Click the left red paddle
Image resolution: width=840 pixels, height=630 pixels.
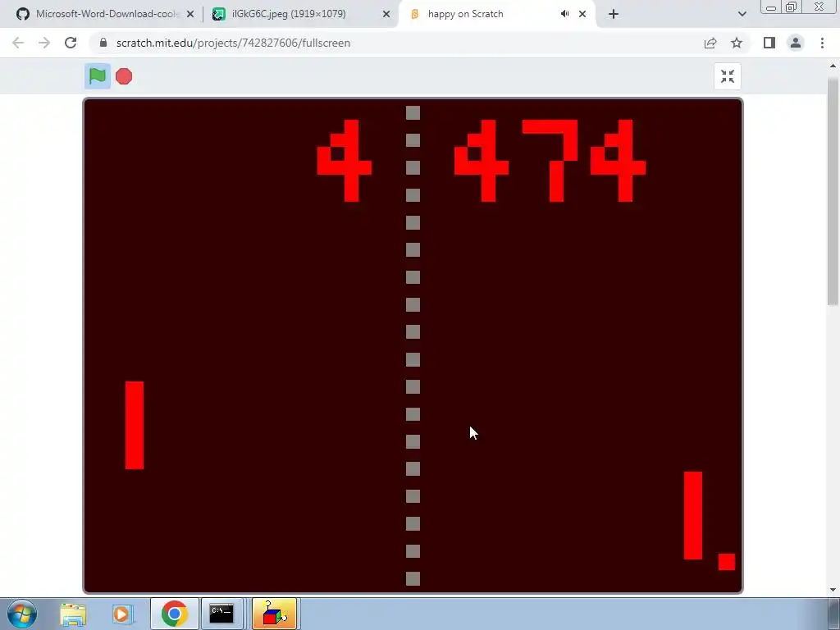coord(135,426)
